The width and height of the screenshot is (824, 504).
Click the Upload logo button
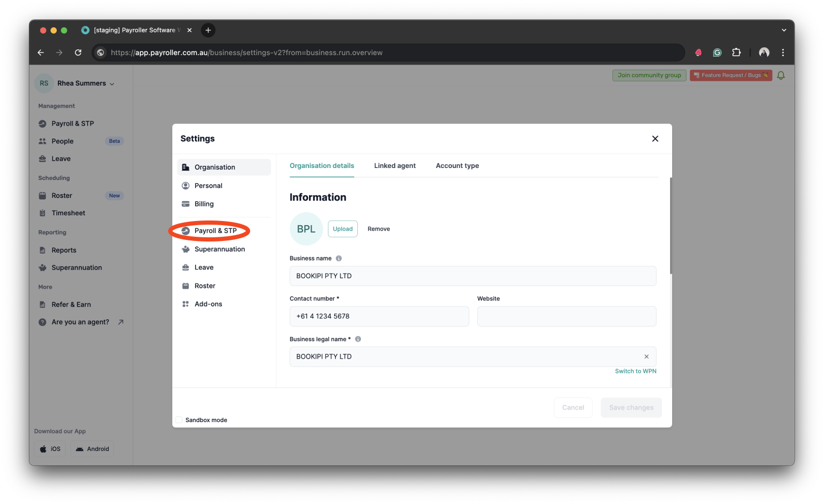343,229
